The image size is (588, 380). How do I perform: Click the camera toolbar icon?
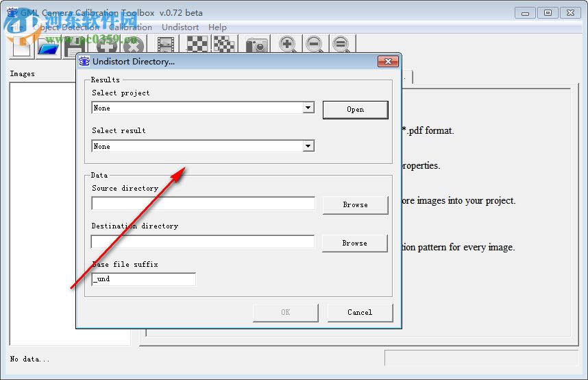(x=257, y=45)
